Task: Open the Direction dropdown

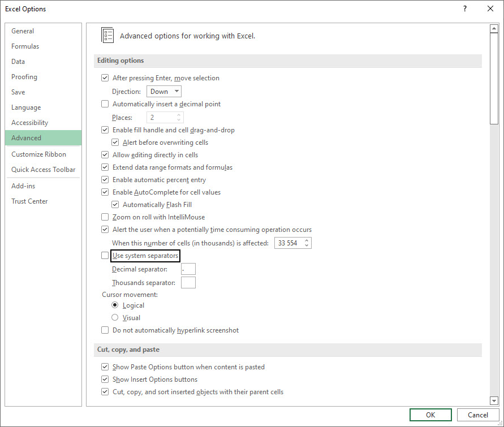Action: [164, 91]
